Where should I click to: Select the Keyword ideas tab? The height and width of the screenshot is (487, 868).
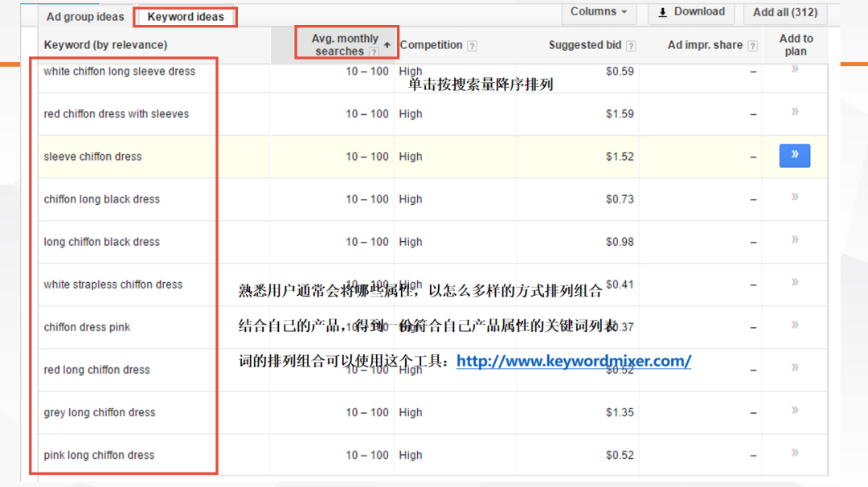click(186, 17)
